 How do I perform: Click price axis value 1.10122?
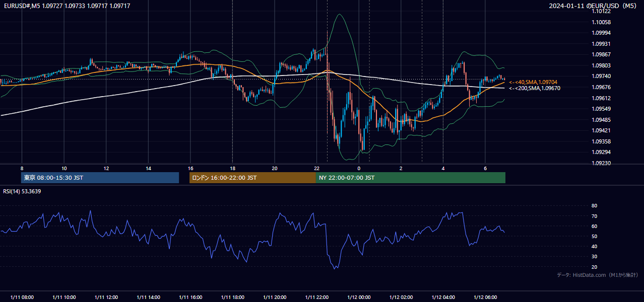pyautogui.click(x=601, y=12)
